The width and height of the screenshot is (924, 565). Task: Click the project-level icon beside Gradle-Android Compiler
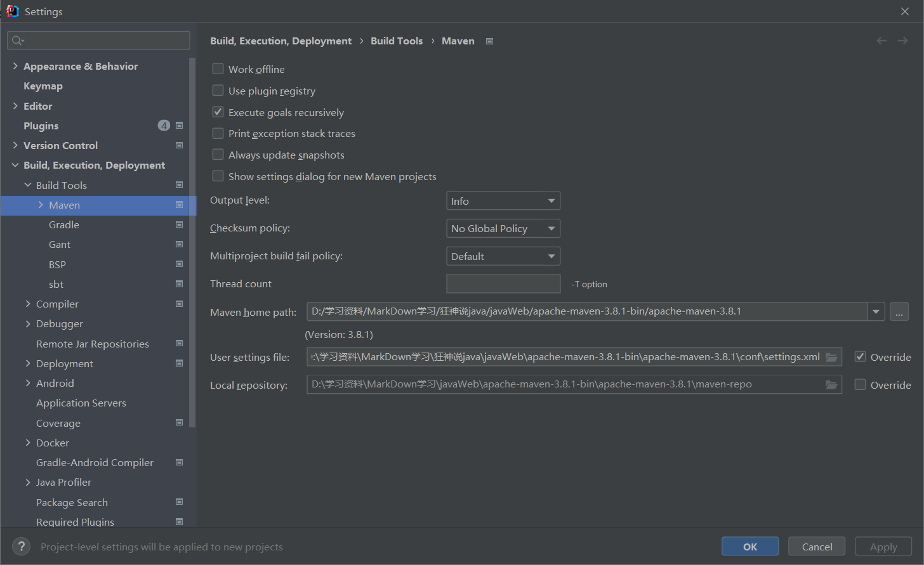click(179, 462)
